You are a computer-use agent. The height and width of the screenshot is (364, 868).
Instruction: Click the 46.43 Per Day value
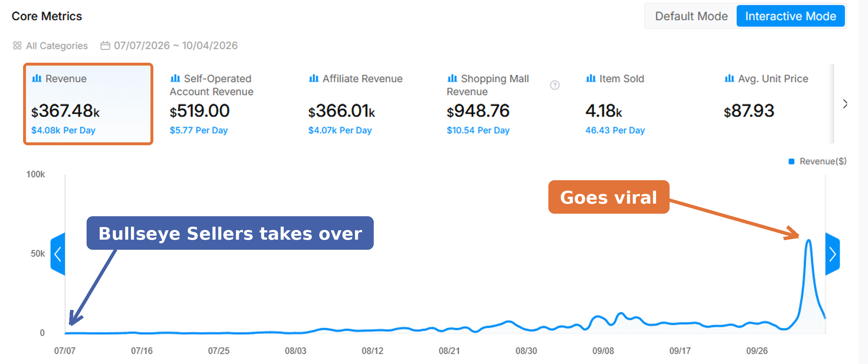(615, 130)
